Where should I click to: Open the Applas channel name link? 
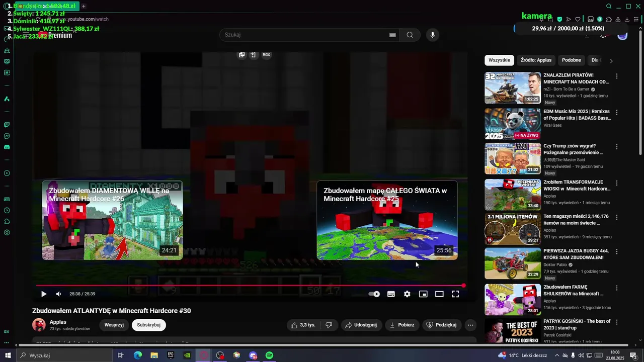point(58,322)
